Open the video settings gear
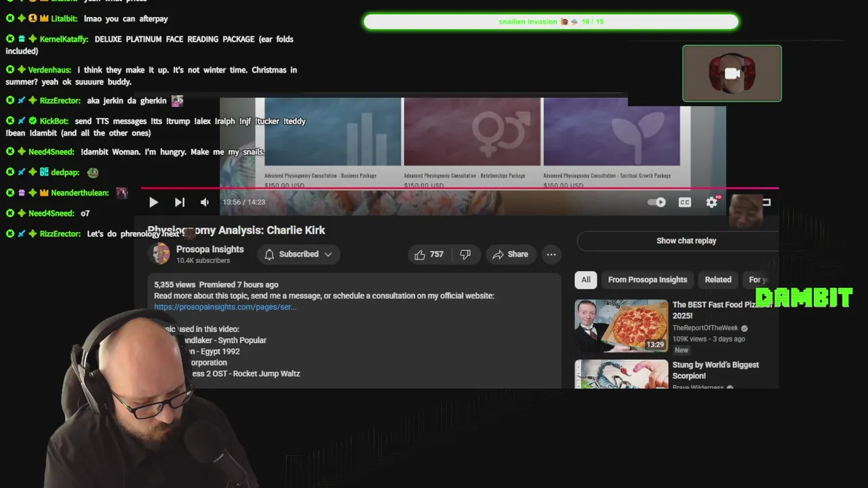868x488 pixels. coord(711,202)
